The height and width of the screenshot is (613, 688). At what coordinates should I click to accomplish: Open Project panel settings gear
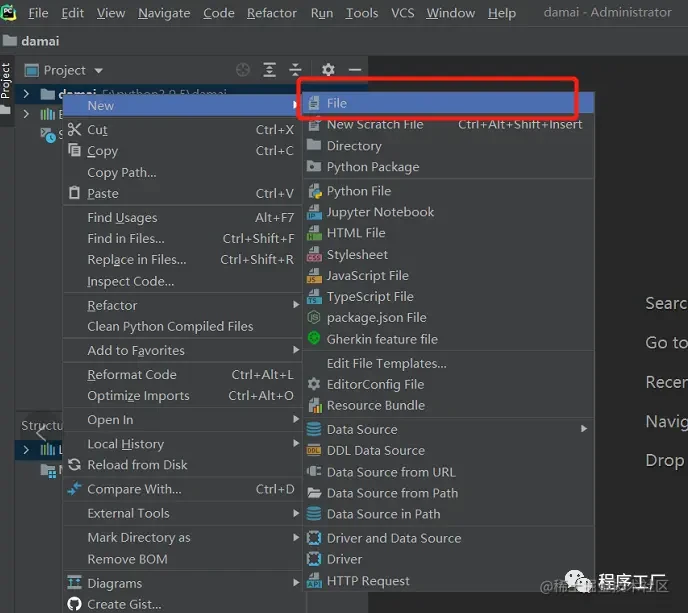[x=328, y=70]
